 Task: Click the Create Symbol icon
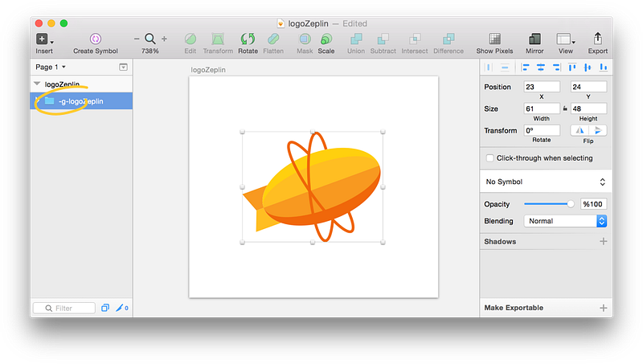coord(95,39)
